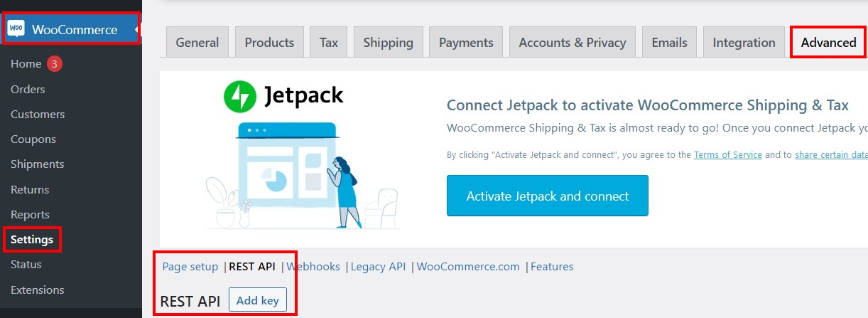Switch to the Products settings tab
868x318 pixels.
pyautogui.click(x=269, y=43)
